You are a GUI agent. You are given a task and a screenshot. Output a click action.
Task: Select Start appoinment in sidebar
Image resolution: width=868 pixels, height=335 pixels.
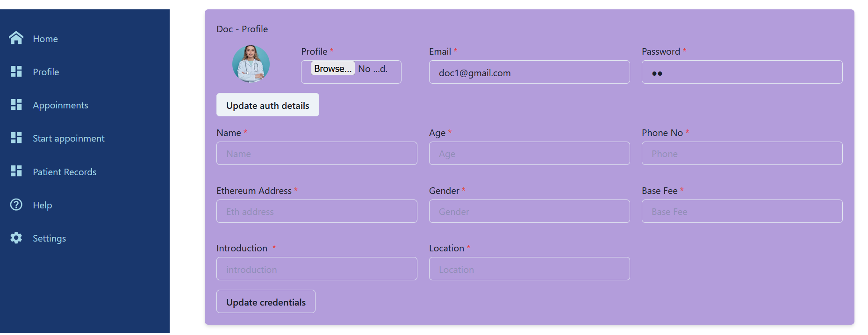pyautogui.click(x=69, y=139)
